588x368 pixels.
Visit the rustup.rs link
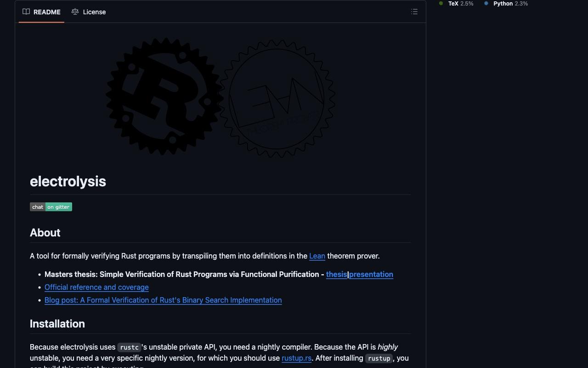tap(296, 358)
